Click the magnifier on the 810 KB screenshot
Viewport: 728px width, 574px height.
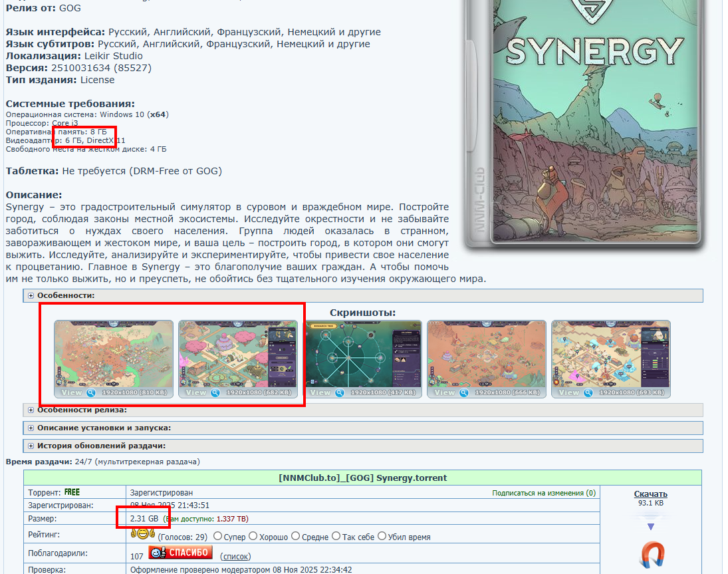91,392
